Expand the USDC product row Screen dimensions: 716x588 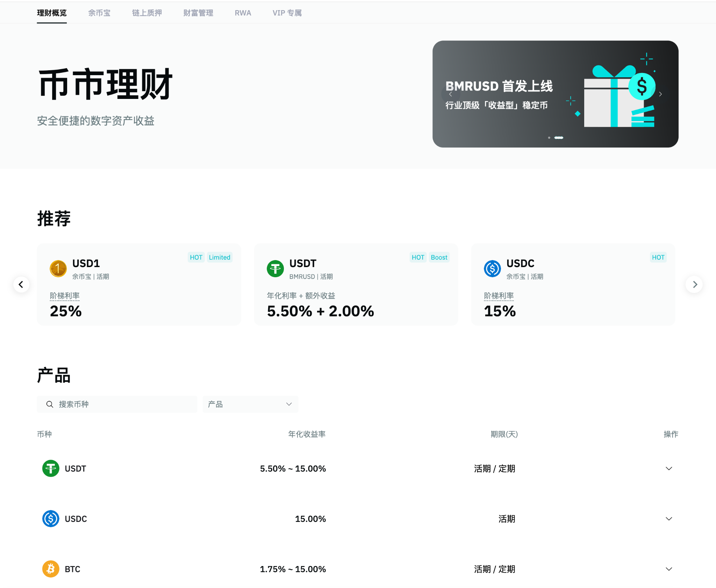pyautogui.click(x=669, y=519)
